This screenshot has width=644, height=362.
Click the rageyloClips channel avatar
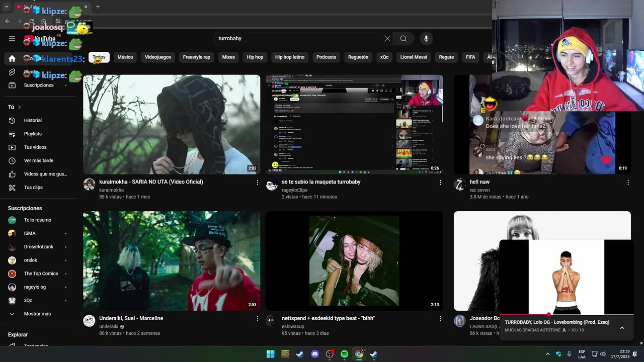click(x=272, y=185)
